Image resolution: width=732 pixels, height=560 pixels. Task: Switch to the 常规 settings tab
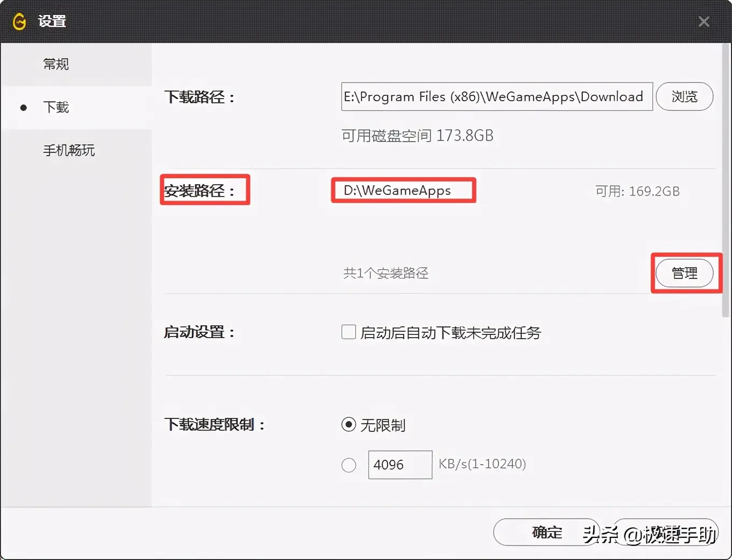click(x=55, y=64)
